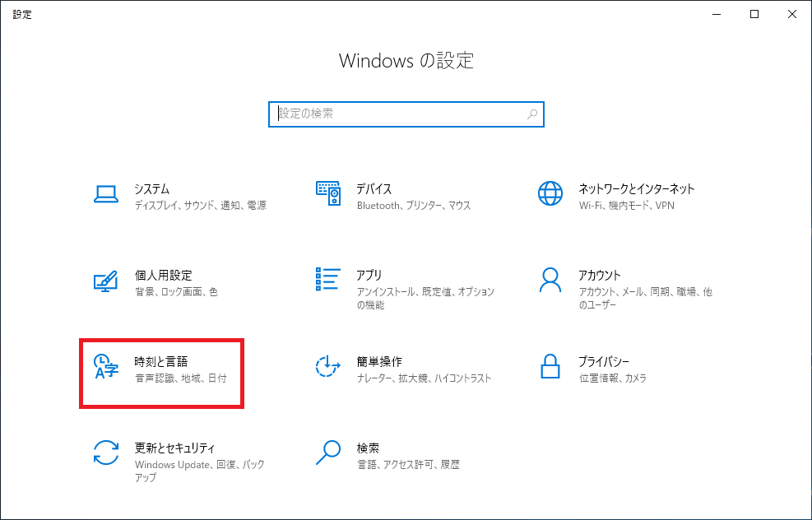Focus the 設定の検索 search field
Viewport: 812px width, 520px height.
pos(406,114)
